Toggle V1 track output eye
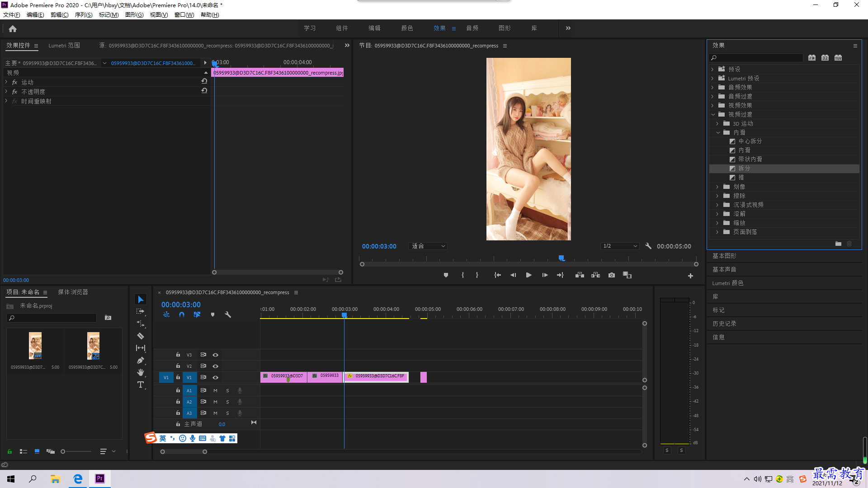 click(216, 378)
